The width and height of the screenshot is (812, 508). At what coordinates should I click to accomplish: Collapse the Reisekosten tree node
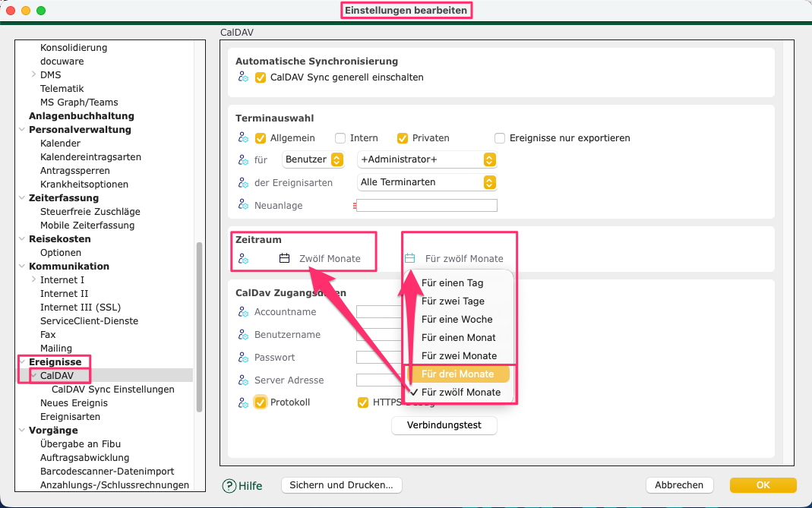[22, 238]
